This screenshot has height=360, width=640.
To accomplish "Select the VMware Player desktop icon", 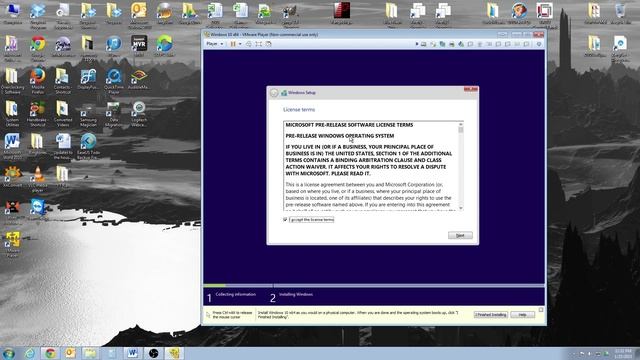I will click(x=13, y=244).
